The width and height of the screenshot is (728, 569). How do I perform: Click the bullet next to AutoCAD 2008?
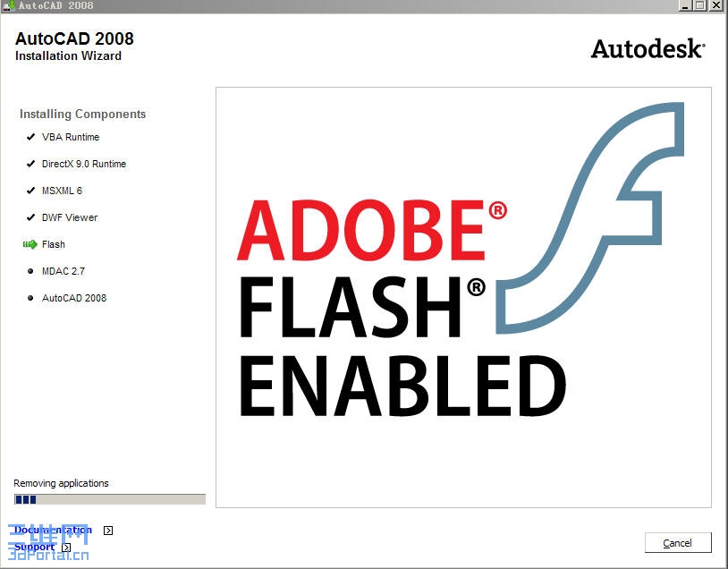pyautogui.click(x=31, y=298)
